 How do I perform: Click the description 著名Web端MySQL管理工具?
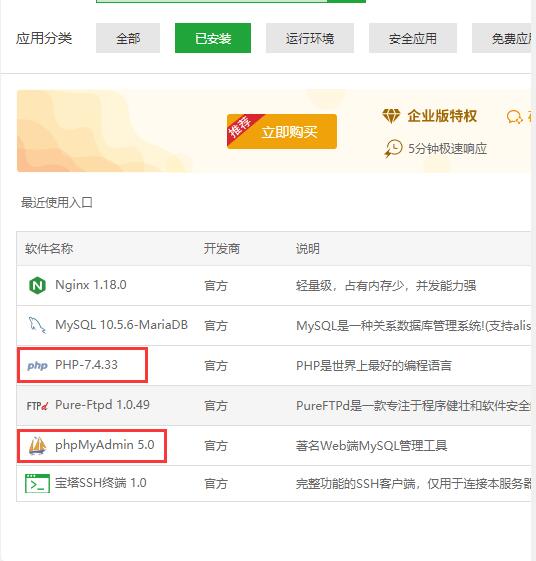click(371, 446)
